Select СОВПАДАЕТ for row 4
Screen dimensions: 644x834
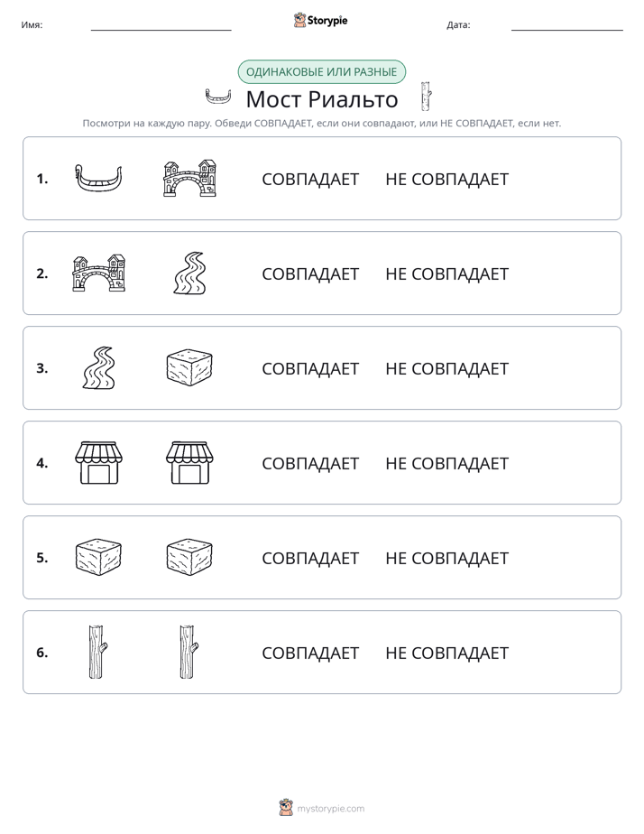tap(310, 463)
